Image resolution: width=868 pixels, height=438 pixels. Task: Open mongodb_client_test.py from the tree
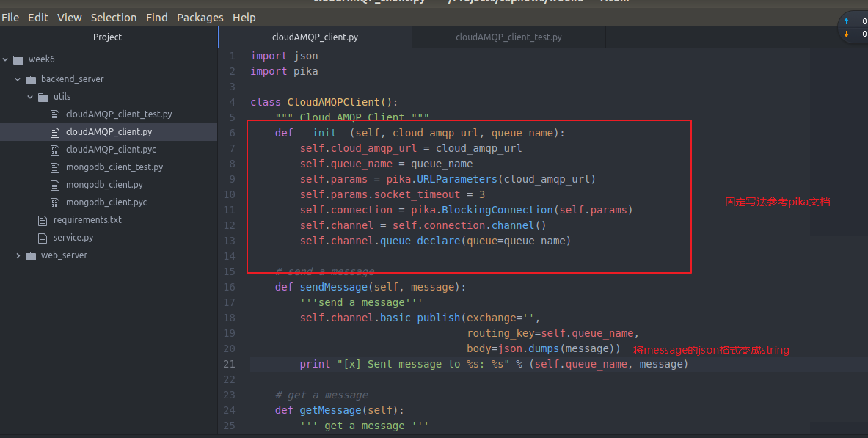[x=114, y=167]
